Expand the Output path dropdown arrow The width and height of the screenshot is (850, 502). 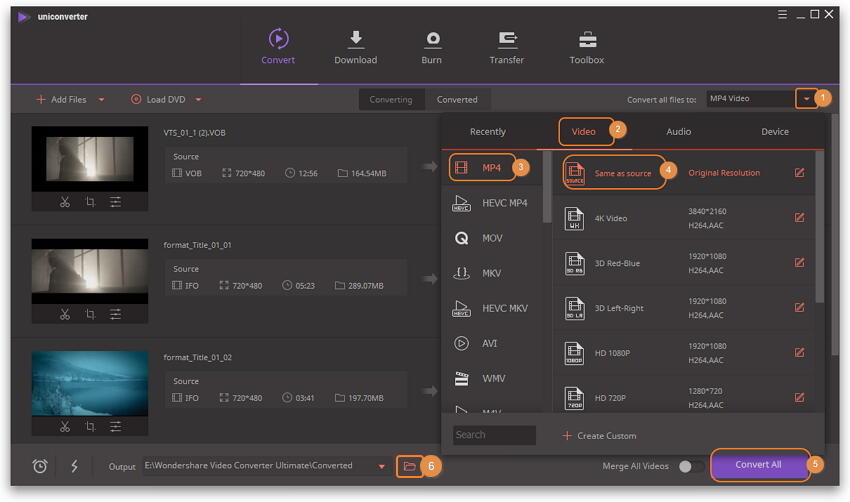(x=382, y=466)
